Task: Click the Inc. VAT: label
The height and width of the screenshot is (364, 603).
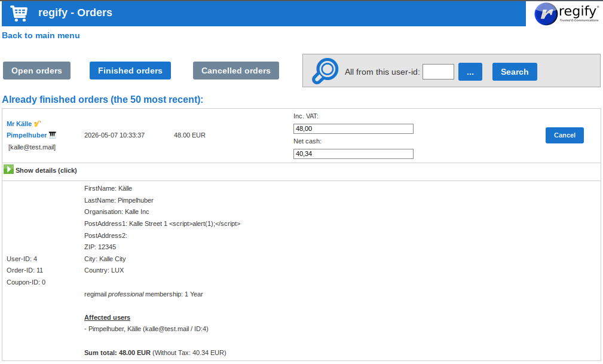Action: [x=306, y=116]
